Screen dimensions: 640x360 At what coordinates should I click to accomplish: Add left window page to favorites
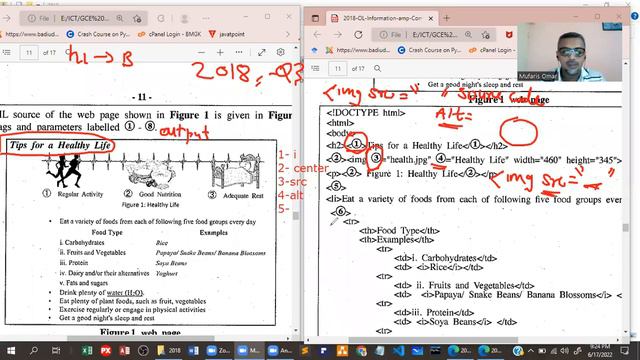coord(137,18)
